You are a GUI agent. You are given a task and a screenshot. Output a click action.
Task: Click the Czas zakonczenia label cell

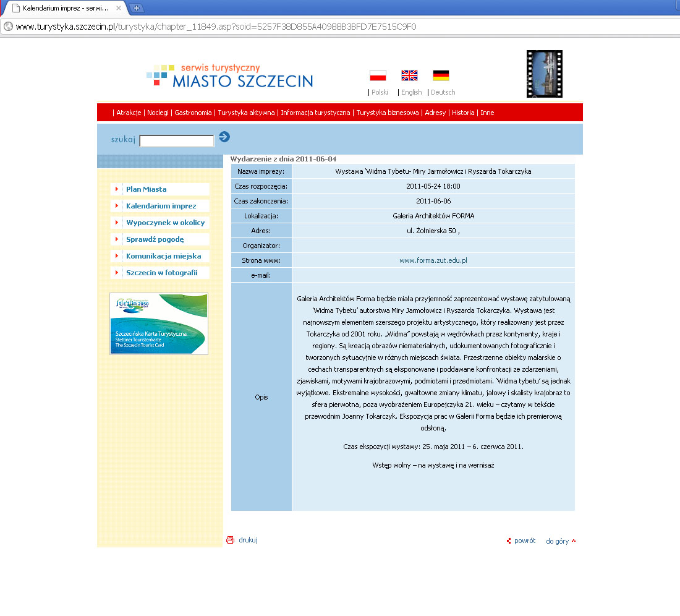pos(261,201)
